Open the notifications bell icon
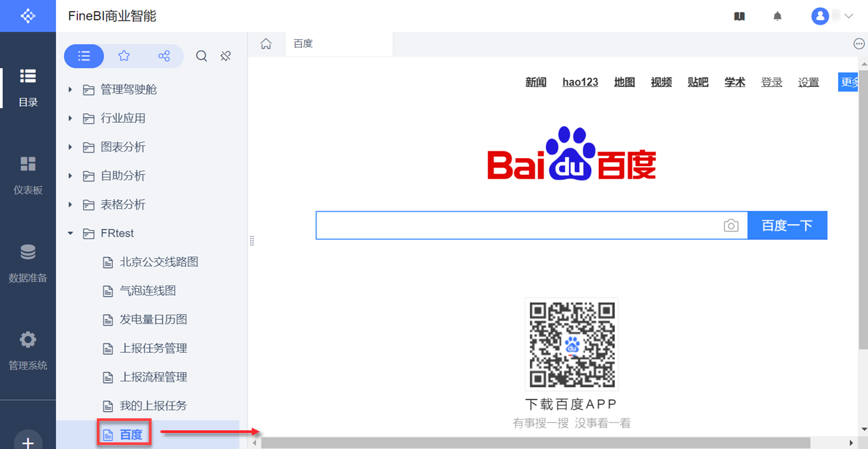This screenshot has height=449, width=868. click(777, 16)
